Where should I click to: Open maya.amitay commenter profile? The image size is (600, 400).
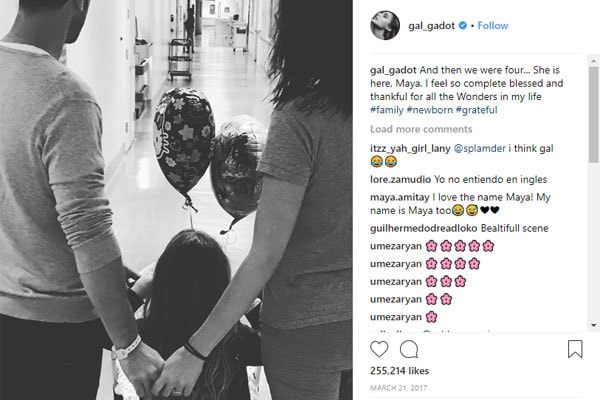[399, 198]
